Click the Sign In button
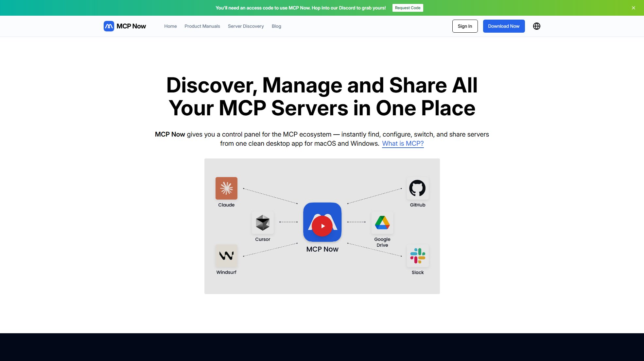Image resolution: width=644 pixels, height=361 pixels. 465,26
